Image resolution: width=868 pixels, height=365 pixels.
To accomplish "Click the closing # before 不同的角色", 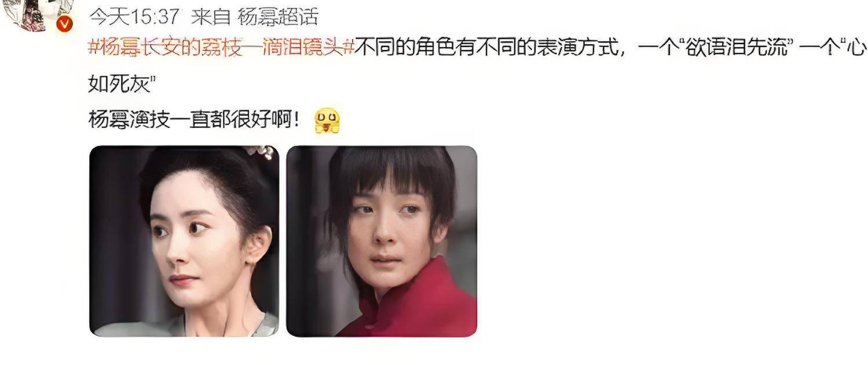I will [349, 48].
